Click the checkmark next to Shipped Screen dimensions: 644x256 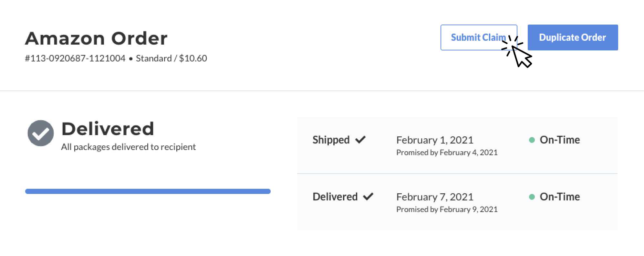point(360,140)
